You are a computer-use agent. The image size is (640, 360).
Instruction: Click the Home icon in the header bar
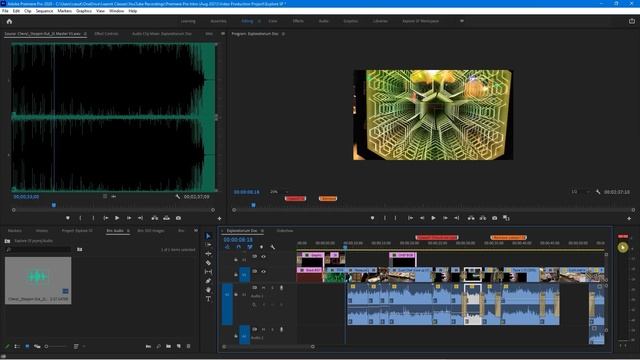9,21
